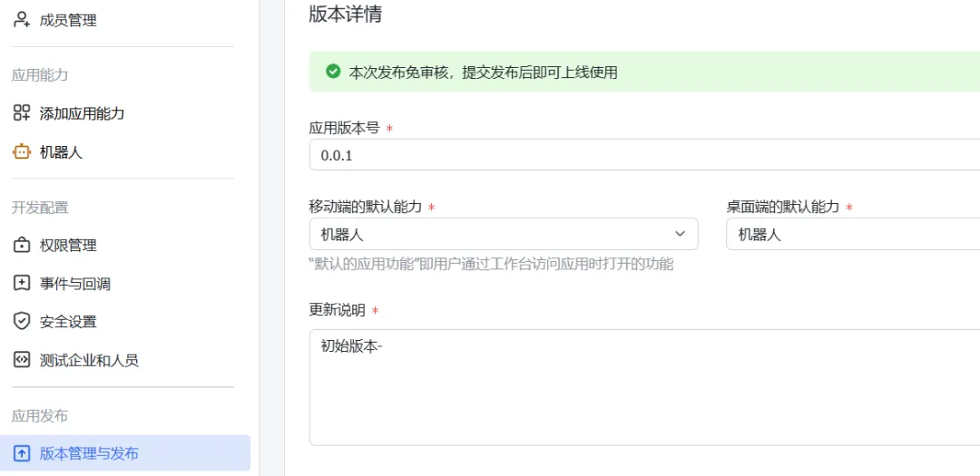Click the 应用发布 section header
This screenshot has height=476, width=980.
39,416
